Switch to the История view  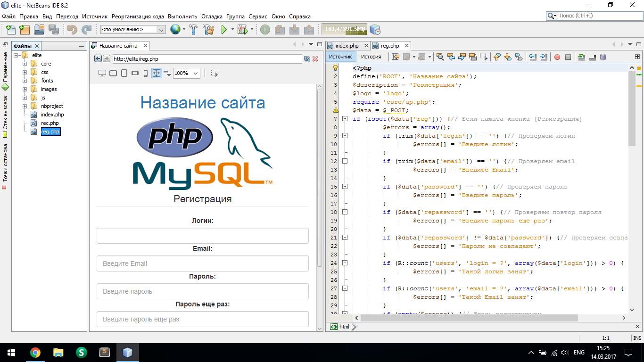point(371,57)
